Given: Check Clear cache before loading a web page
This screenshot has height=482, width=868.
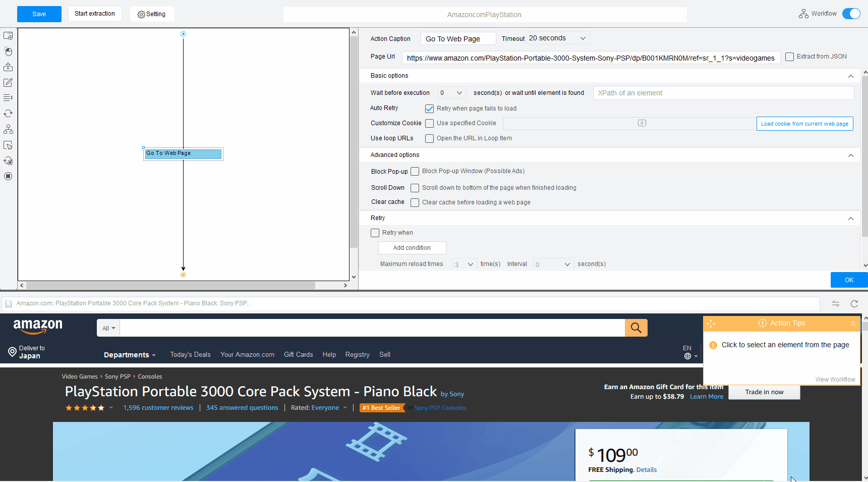Looking at the screenshot, I should [415, 202].
